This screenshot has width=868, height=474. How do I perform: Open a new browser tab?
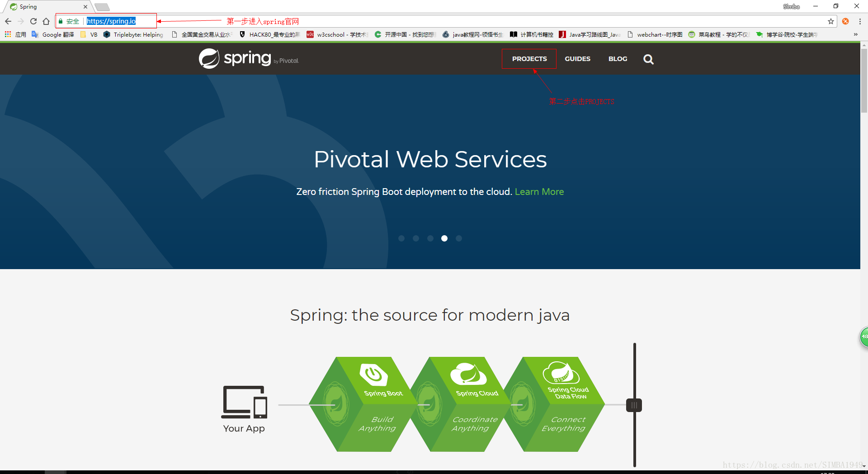tap(102, 7)
